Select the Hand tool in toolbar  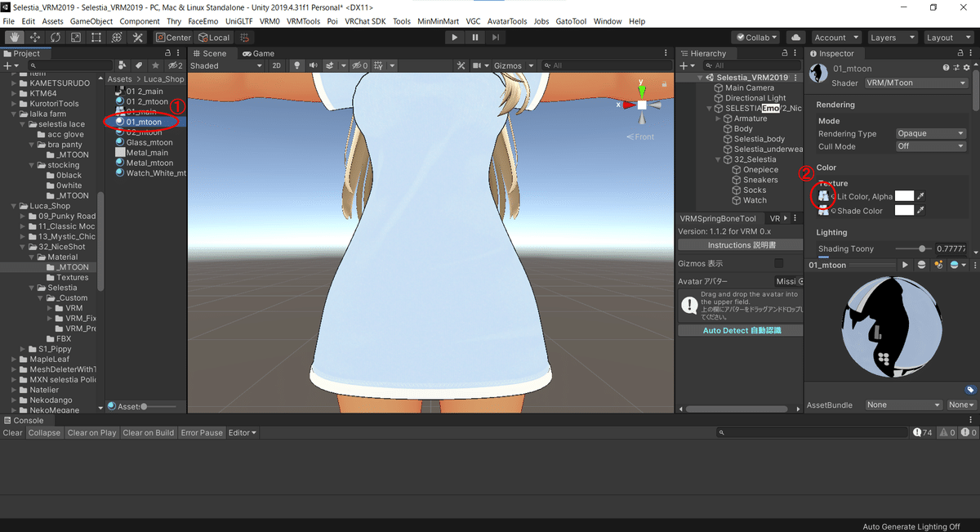(x=15, y=38)
